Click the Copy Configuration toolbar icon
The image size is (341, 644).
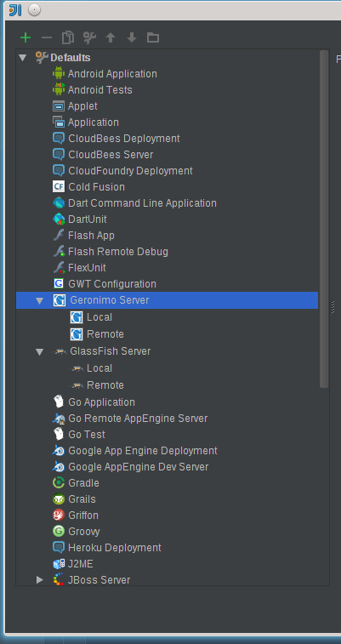(x=68, y=37)
